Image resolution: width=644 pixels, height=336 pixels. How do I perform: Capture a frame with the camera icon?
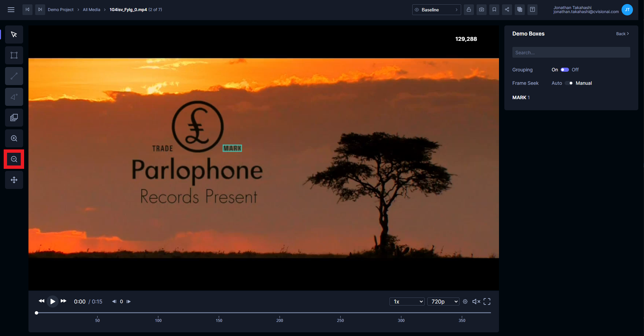click(482, 10)
